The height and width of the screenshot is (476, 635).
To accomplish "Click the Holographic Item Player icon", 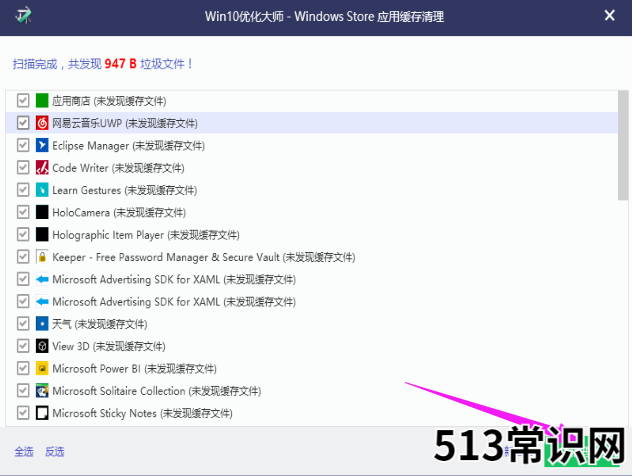I will point(42,234).
